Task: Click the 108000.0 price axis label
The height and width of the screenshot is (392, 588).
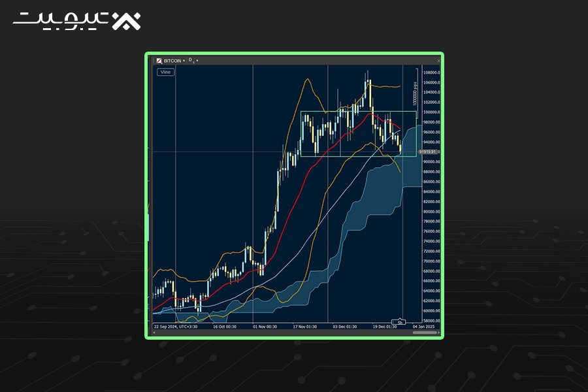Action: point(432,73)
